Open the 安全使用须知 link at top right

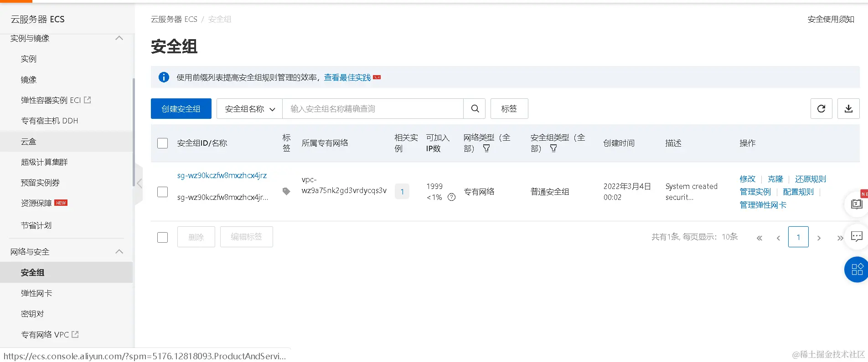831,19
